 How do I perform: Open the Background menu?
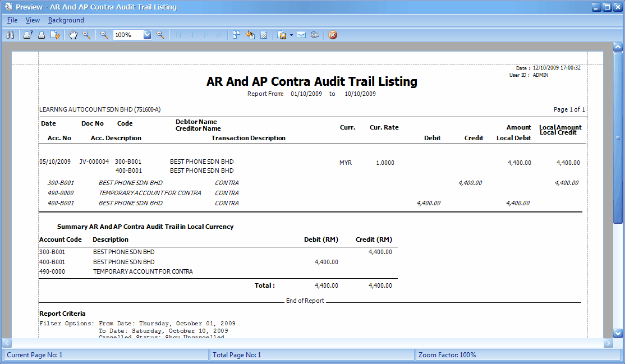66,20
